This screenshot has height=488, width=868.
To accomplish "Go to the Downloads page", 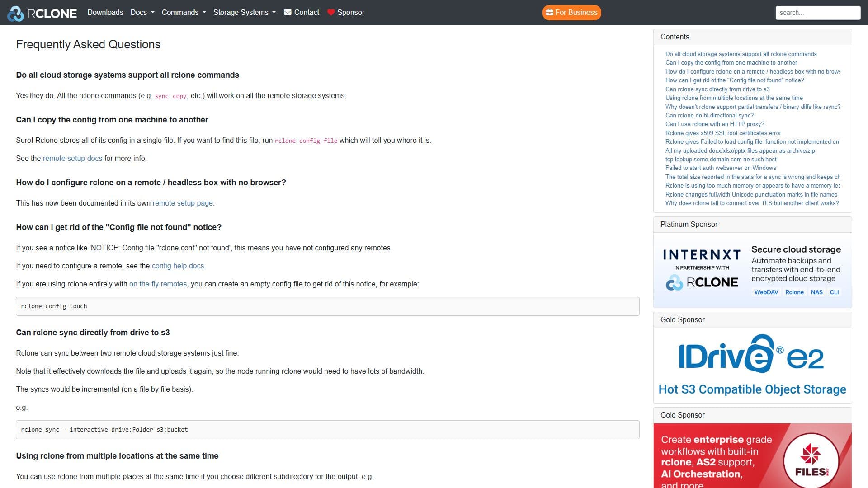I will (105, 12).
